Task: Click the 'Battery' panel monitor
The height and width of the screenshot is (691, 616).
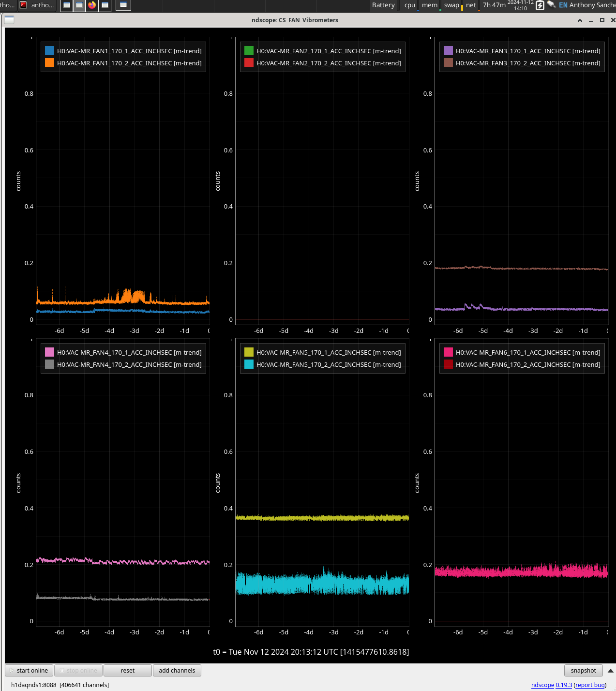Action: tap(383, 5)
